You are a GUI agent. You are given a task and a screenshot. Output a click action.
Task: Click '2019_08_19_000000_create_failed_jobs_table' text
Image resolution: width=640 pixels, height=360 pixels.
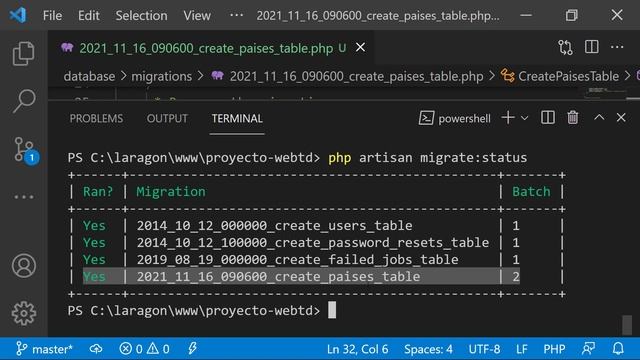pyautogui.click(x=297, y=260)
